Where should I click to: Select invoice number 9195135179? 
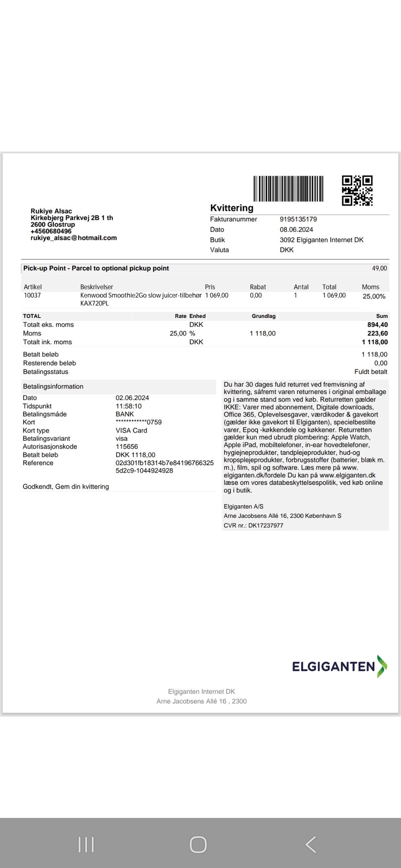pos(298,219)
